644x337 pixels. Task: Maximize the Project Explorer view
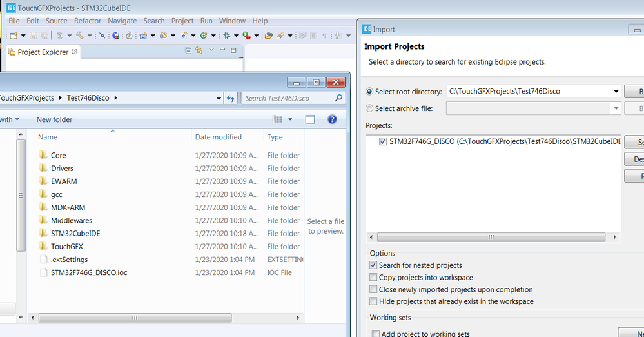(x=234, y=50)
